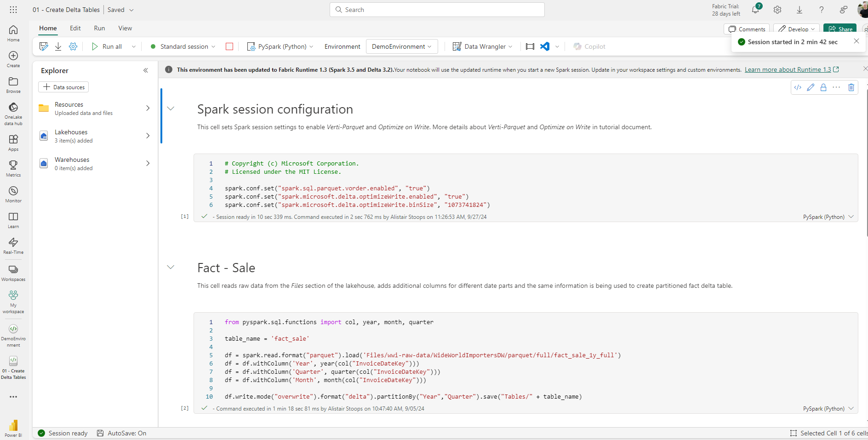
Task: Open the Monitor section in the sidebar
Action: point(13,193)
